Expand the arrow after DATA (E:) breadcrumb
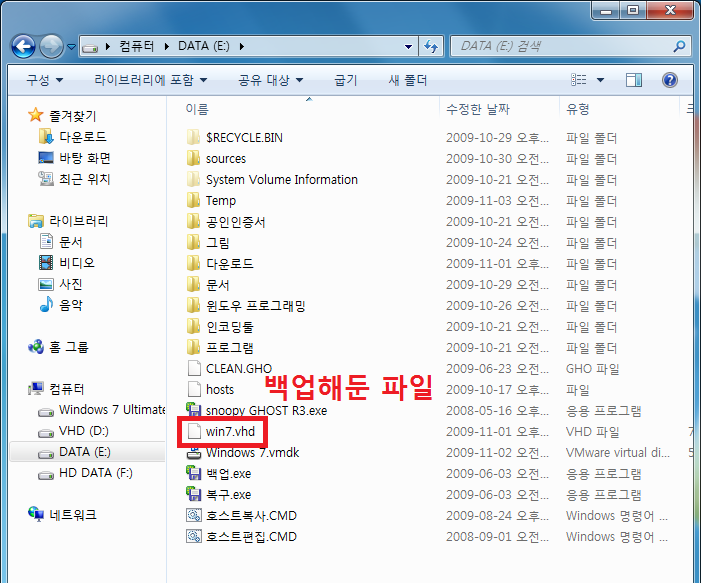 (241, 46)
